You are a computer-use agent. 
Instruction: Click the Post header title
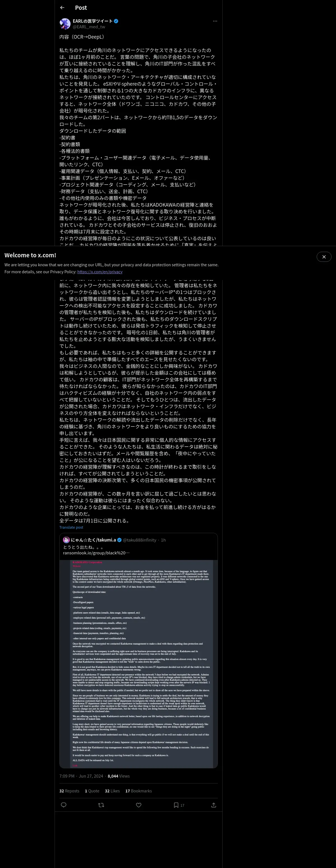(81, 7)
